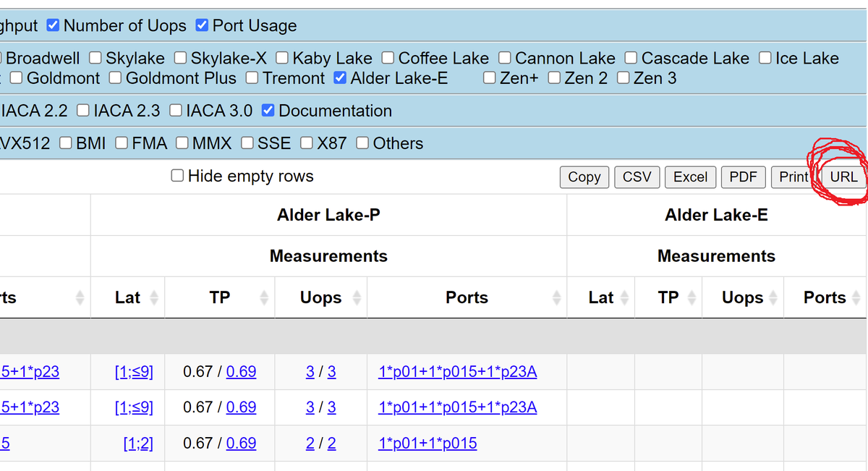
Task: Uncheck the Alder Lake-E checkbox
Action: (341, 77)
